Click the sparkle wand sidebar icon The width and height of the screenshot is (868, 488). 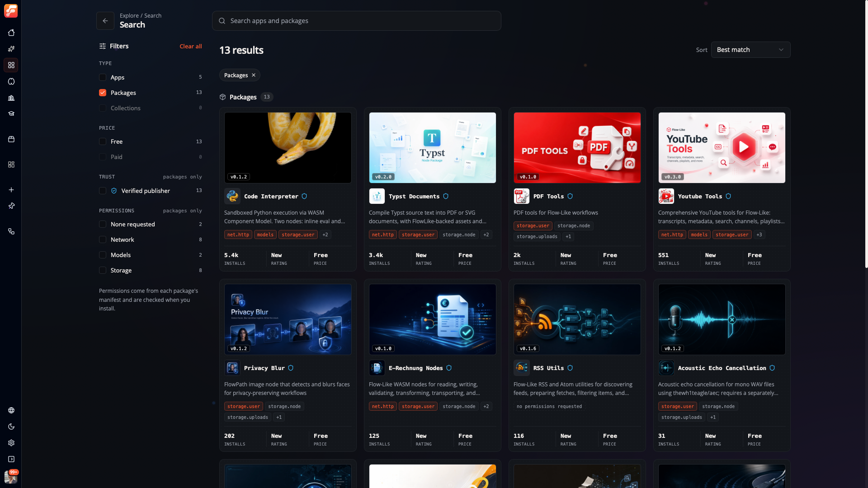pyautogui.click(x=11, y=49)
